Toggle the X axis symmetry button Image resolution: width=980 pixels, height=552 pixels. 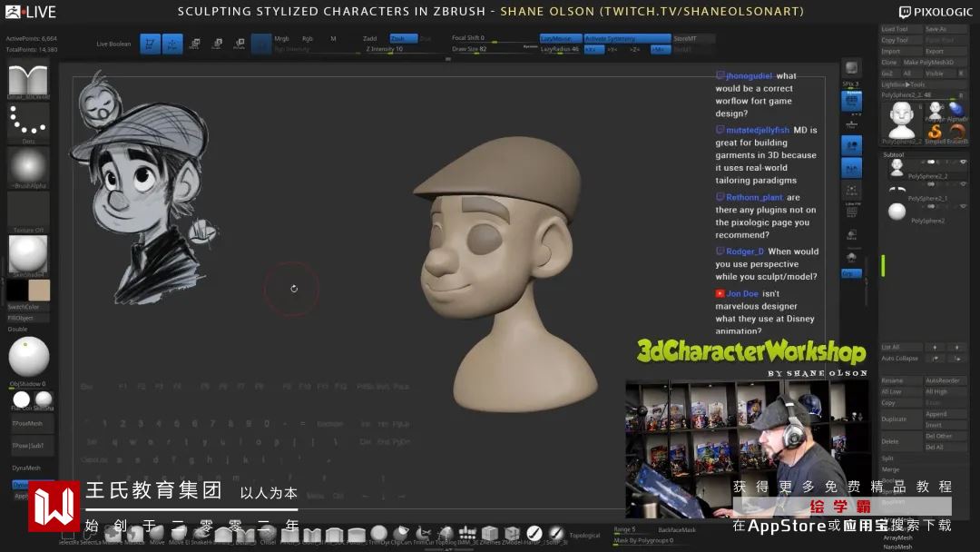tap(593, 49)
